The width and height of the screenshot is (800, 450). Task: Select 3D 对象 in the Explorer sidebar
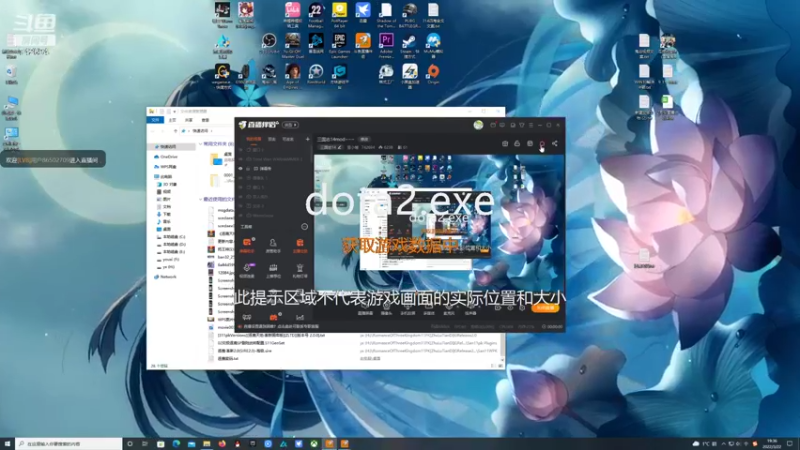tap(169, 184)
